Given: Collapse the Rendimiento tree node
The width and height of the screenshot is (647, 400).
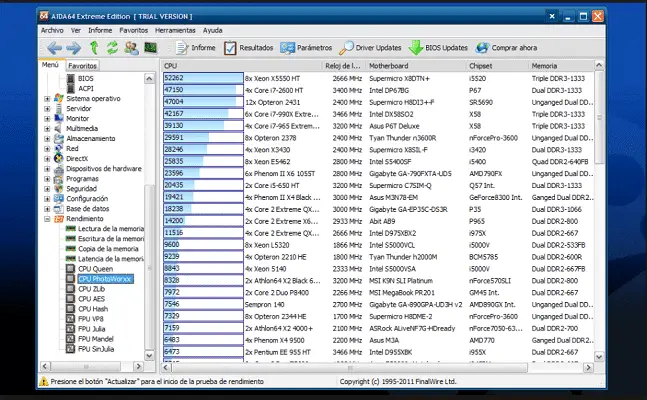Looking at the screenshot, I should click(47, 219).
